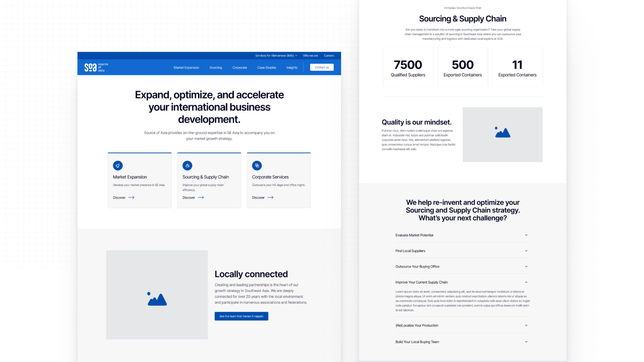Click the Market Expansion navigation icon
The width and height of the screenshot is (644, 362).
tap(186, 67)
